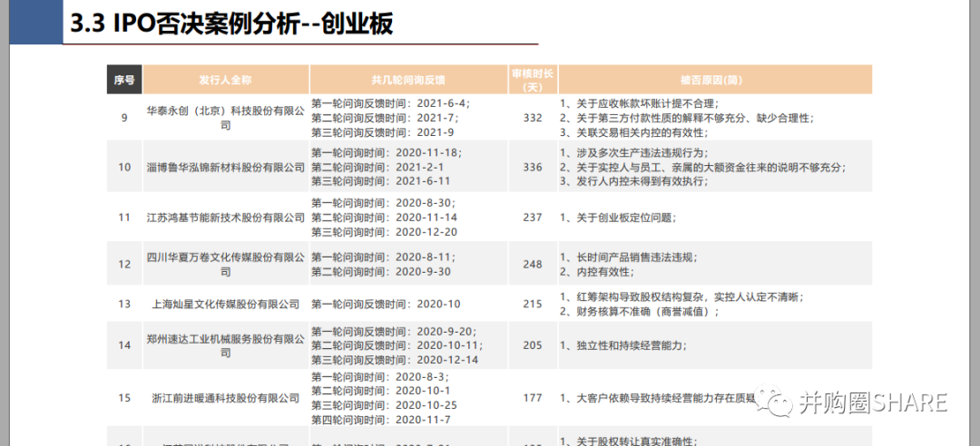Viewport: 980px width, 446px height.
Task: Click "第三轮问询时间：2020-10-25" line
Action: [x=385, y=405]
